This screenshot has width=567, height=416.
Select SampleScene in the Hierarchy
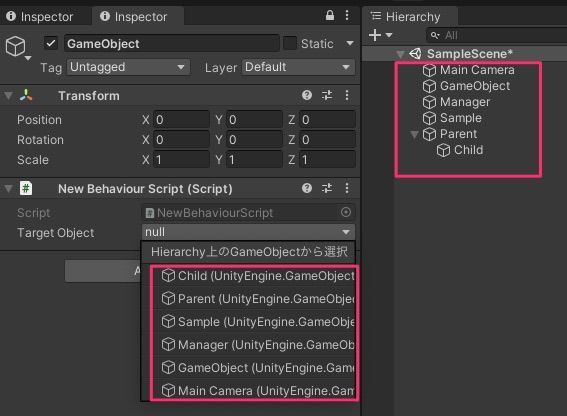click(469, 54)
